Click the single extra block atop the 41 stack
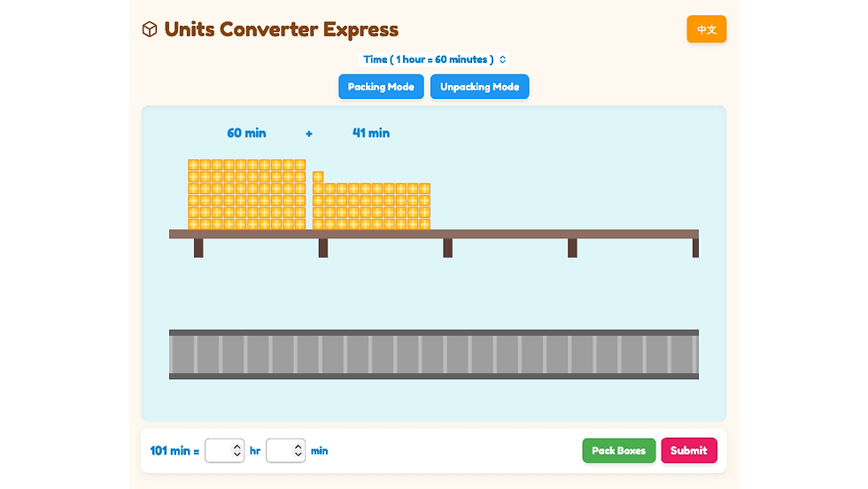This screenshot has width=868, height=489. (318, 176)
